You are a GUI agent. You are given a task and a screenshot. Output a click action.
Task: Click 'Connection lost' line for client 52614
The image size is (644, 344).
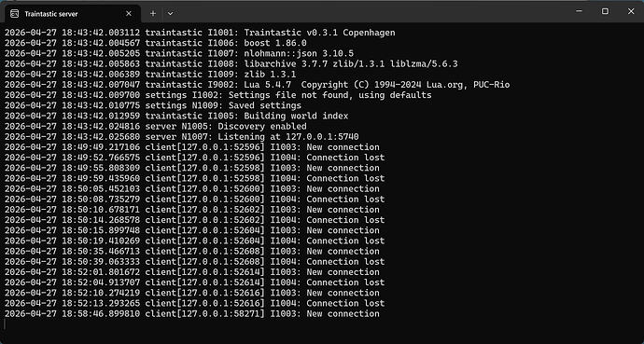coord(195,282)
